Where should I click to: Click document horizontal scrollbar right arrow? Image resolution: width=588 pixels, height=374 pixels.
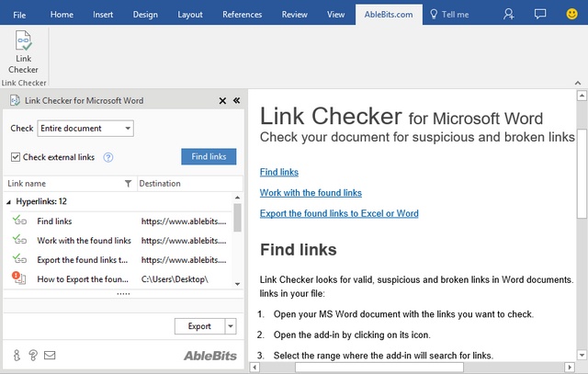point(570,367)
